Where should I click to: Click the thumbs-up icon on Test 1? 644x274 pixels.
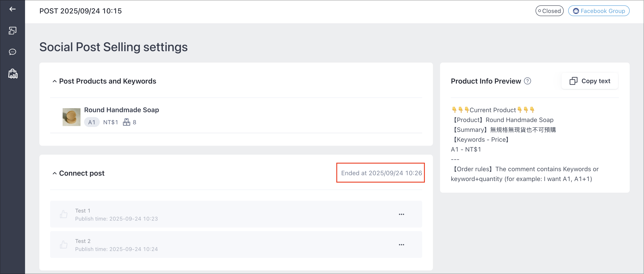coord(64,214)
